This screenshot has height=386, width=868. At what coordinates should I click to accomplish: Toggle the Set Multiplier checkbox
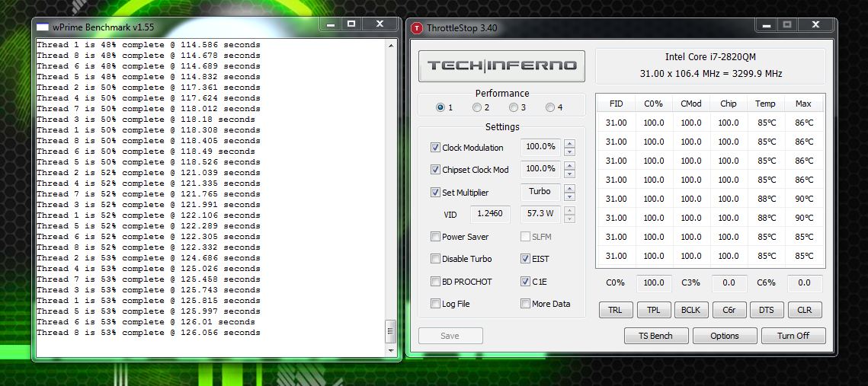point(435,193)
